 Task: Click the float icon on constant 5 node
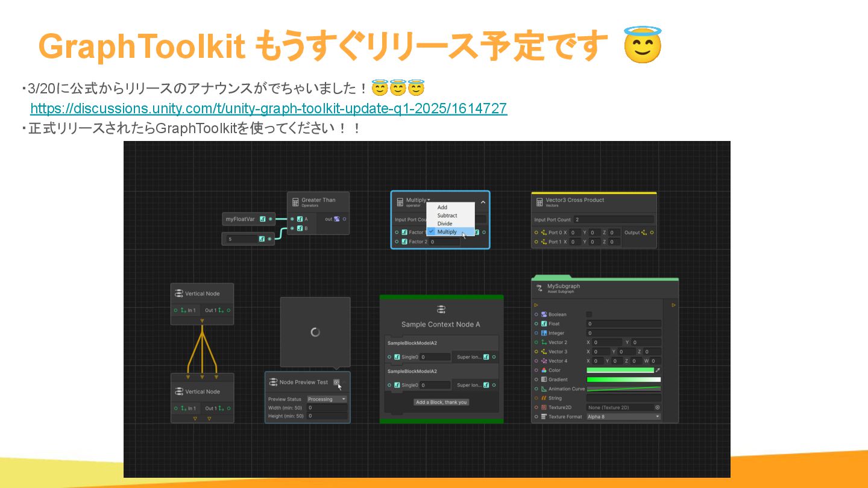262,239
